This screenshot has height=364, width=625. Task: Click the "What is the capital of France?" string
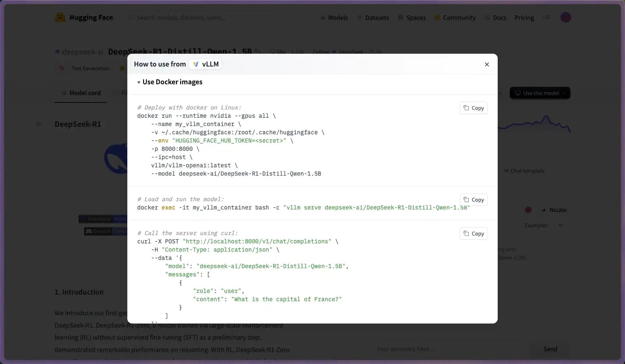tap(286, 300)
